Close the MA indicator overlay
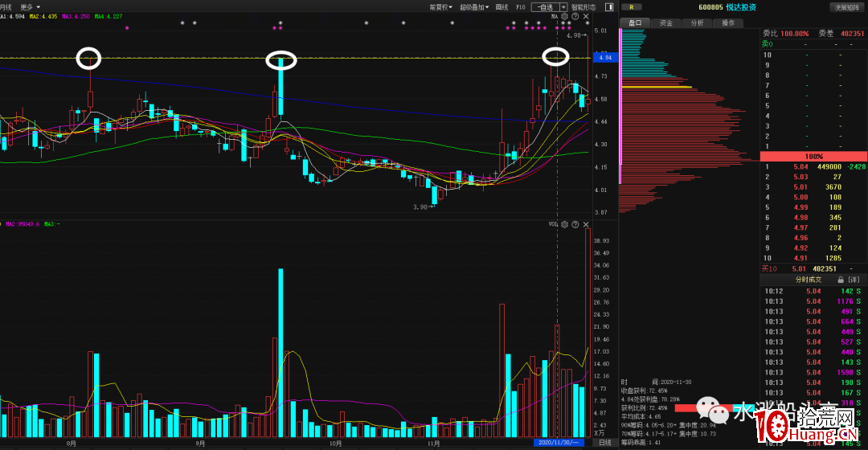Screen dimensions: 868x450 585,16
